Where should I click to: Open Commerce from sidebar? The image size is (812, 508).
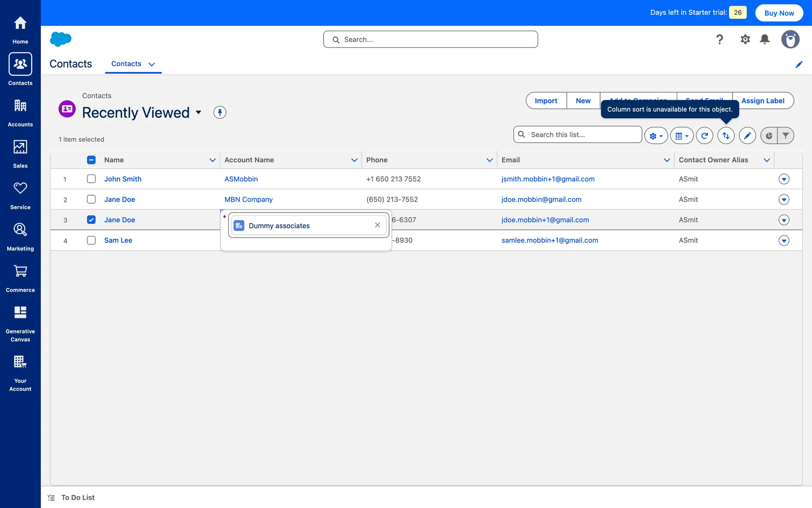20,278
